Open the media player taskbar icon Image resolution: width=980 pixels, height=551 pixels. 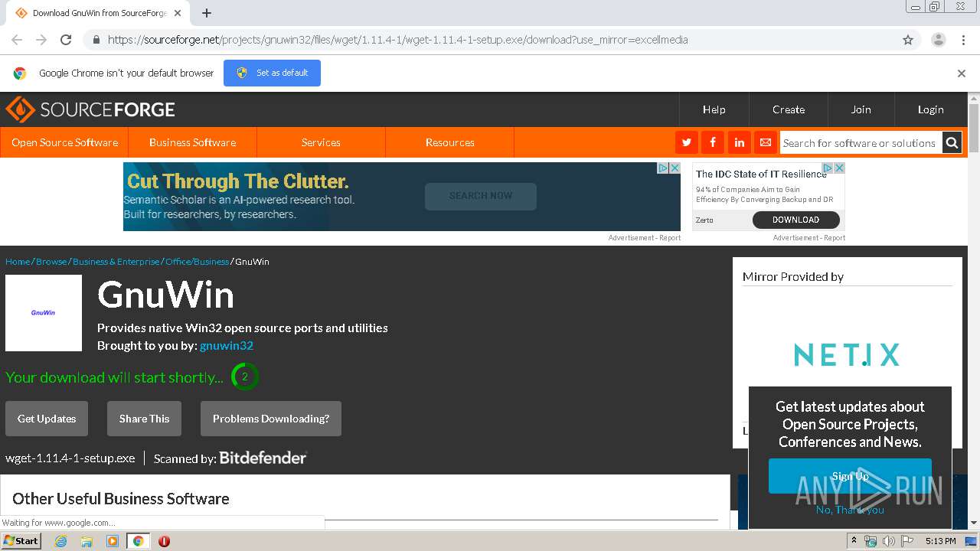[113, 541]
